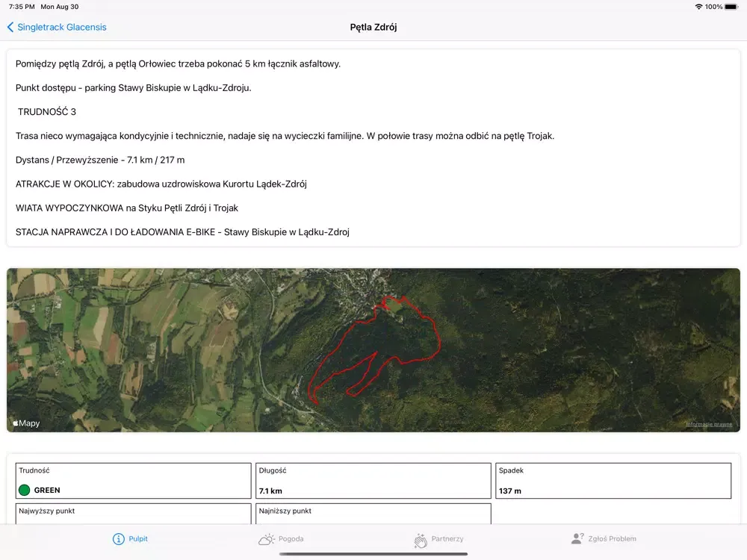Select the Spadek 137 m box
747x560 pixels.
point(613,480)
